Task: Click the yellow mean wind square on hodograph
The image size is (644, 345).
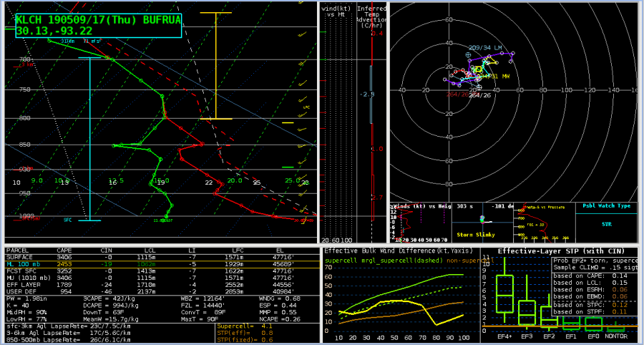Action: pyautogui.click(x=478, y=69)
